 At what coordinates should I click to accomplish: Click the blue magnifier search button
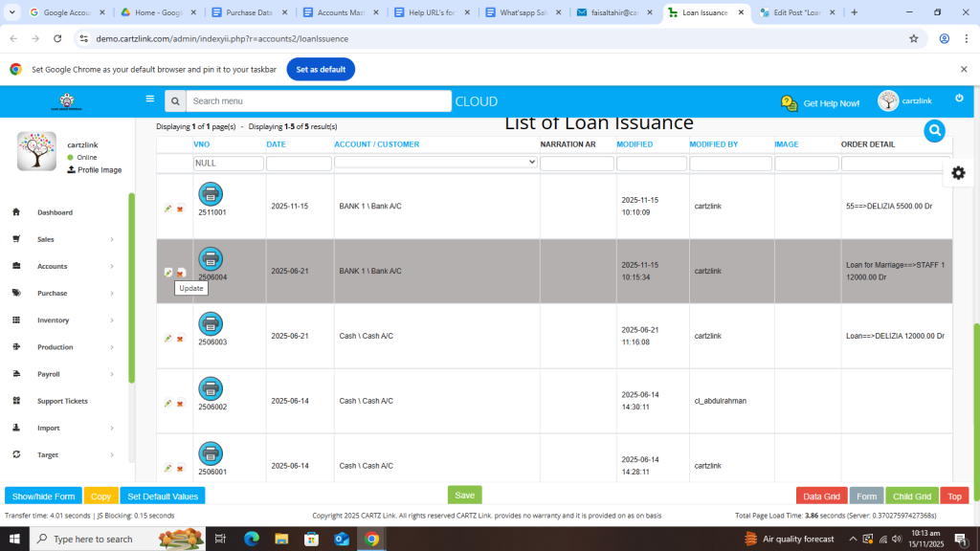coord(935,131)
